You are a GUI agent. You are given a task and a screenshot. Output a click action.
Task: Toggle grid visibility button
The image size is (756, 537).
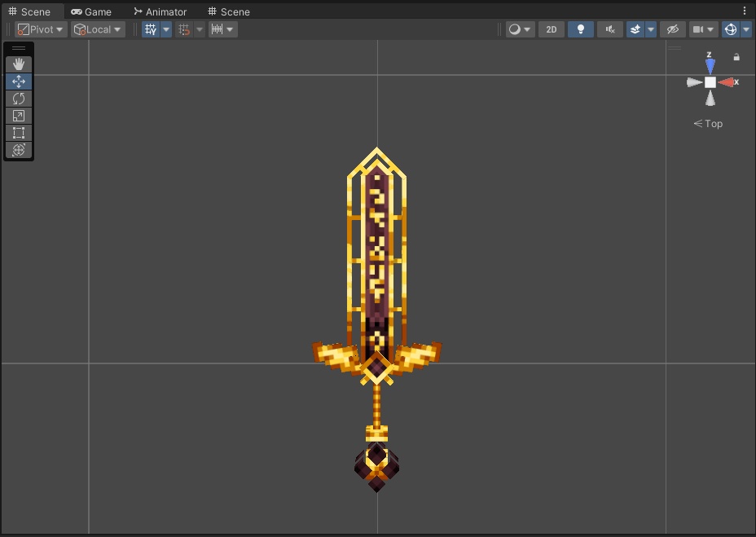[x=151, y=29]
